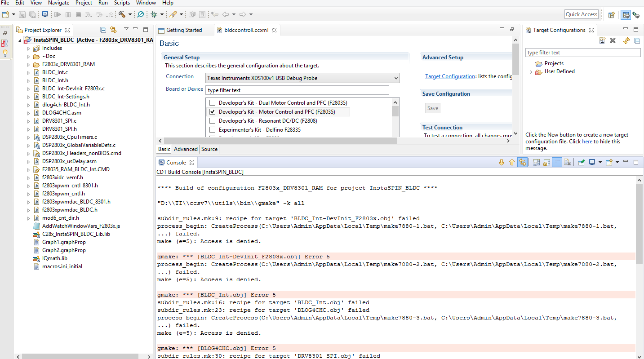Open the Navigate menu
This screenshot has height=359, width=644.
pyautogui.click(x=58, y=3)
